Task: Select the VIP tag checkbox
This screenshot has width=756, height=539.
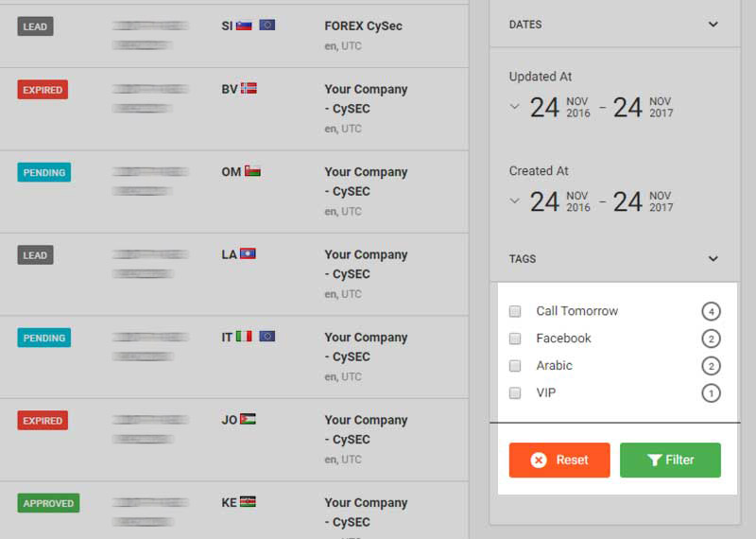Action: (515, 393)
